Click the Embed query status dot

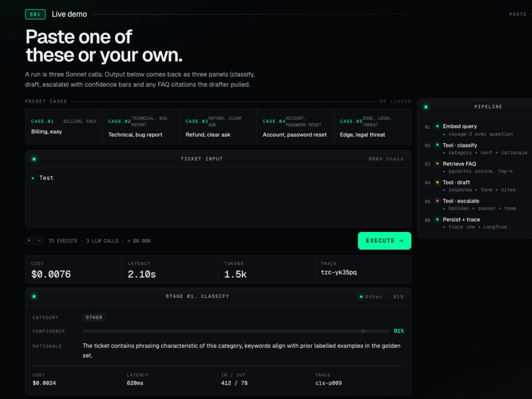pos(437,126)
